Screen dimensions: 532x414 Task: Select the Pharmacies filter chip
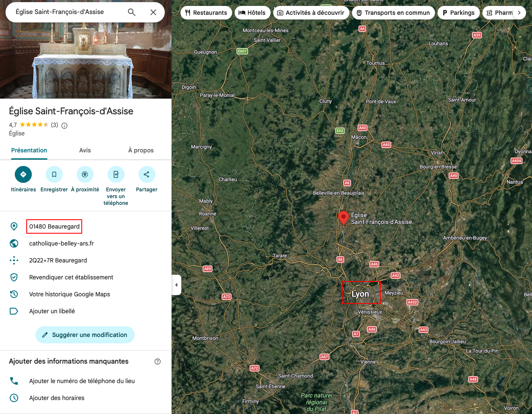coord(498,13)
